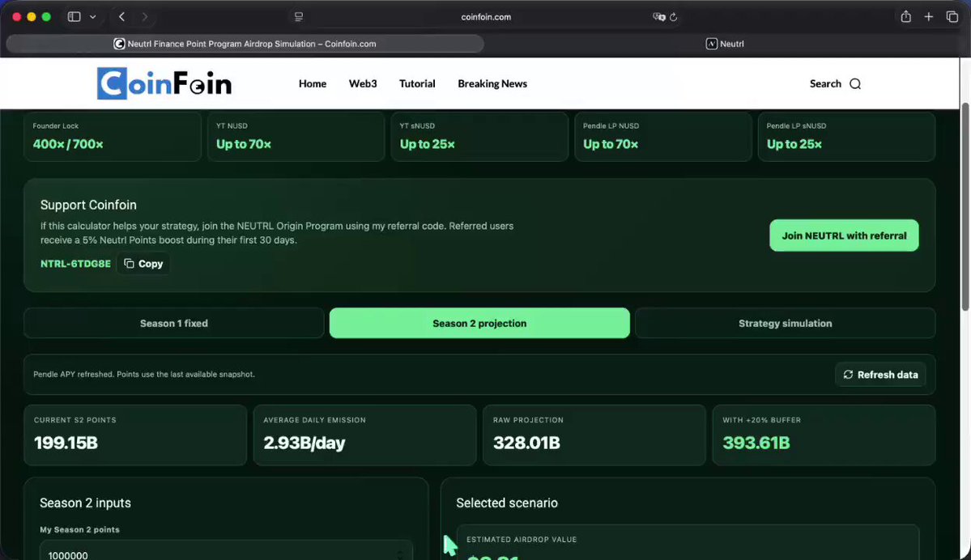Click the Founder Lock 400×/700× card
Image resolution: width=971 pixels, height=560 pixels.
point(113,136)
